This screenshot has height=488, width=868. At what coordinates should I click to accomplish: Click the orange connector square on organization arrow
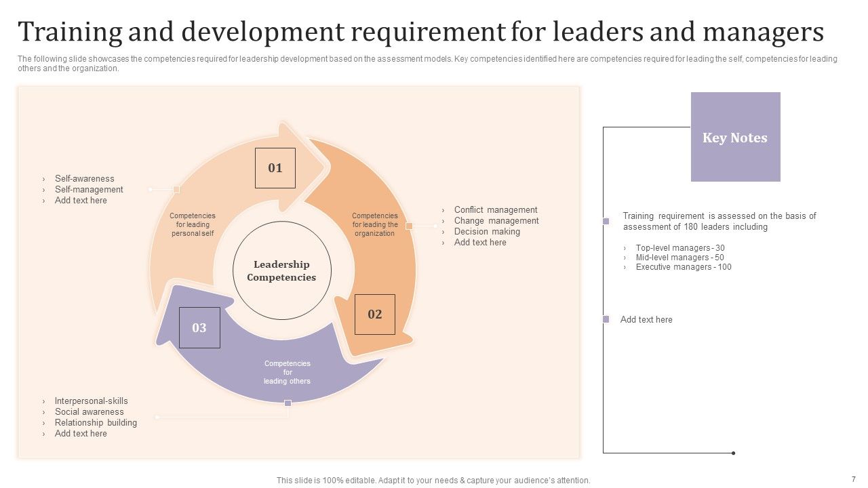tap(409, 226)
